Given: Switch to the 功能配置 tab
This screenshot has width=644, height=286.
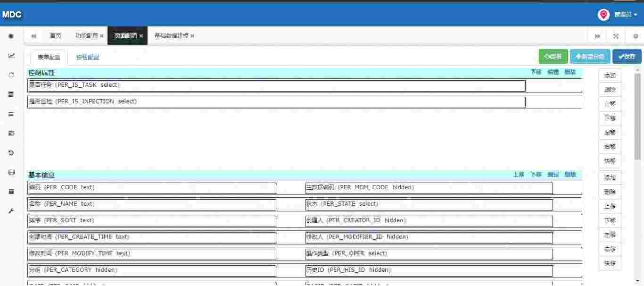Looking at the screenshot, I should [87, 36].
